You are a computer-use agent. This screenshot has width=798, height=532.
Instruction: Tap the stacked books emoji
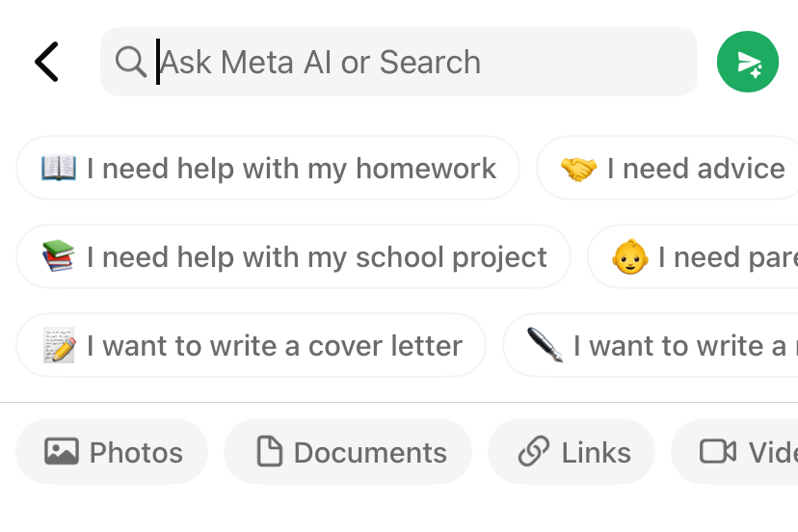58,257
